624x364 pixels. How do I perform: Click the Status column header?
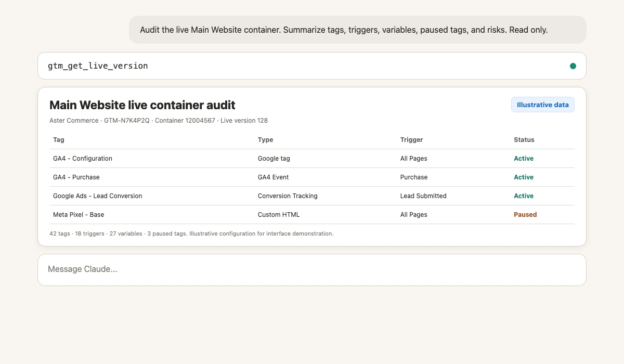point(524,140)
